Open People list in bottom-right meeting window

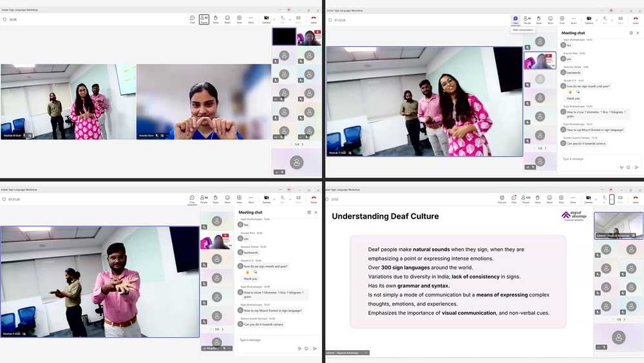tap(526, 199)
